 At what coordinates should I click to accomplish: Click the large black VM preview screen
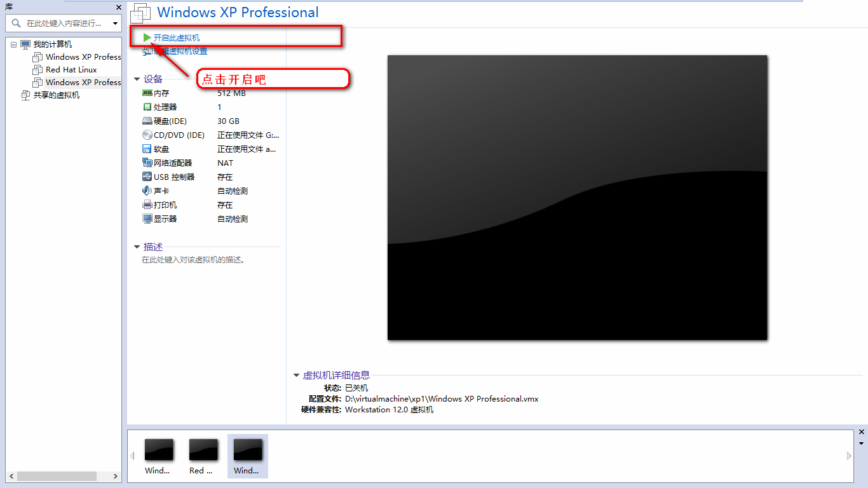point(577,198)
